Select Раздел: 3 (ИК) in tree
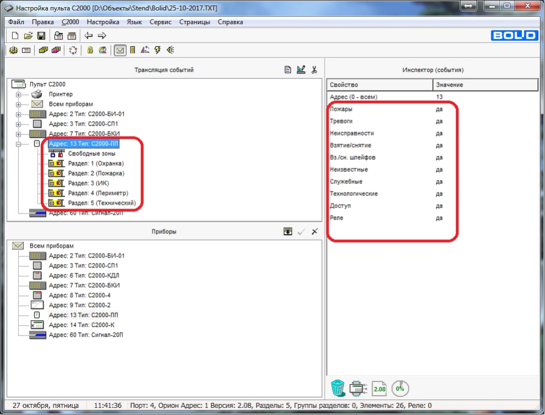Image resolution: width=545 pixels, height=415 pixels. [89, 183]
